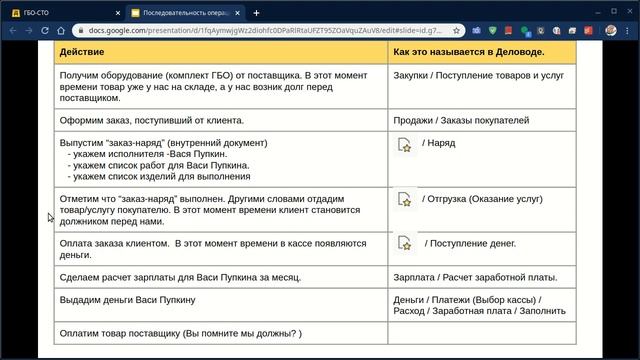640x360 pixels.
Task: Click line укажем список работ для Васи Пупкина
Action: 158,166
